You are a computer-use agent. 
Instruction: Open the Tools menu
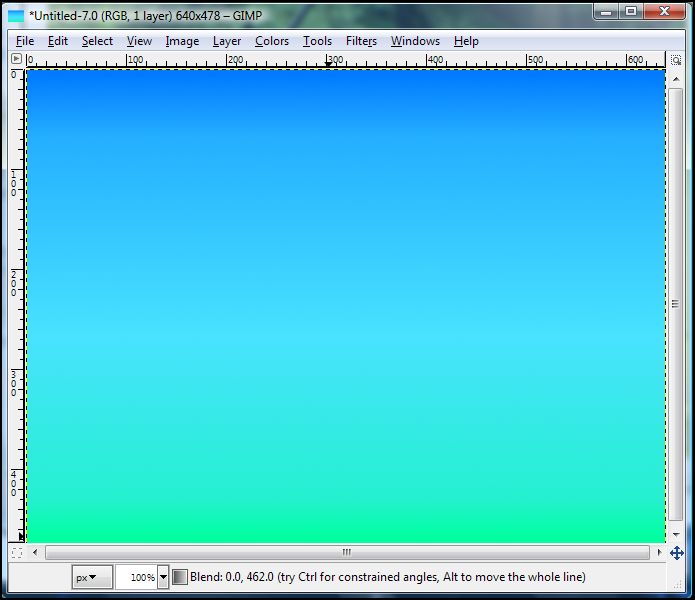click(x=317, y=41)
